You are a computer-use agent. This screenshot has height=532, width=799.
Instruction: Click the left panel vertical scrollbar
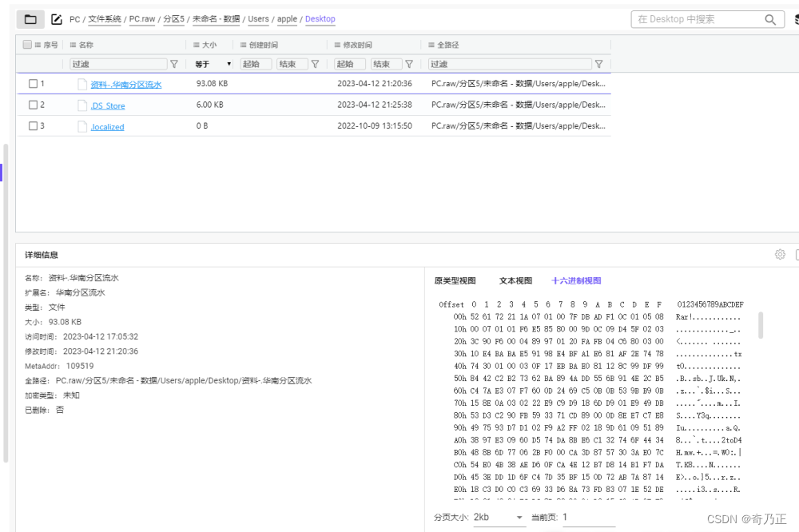pyautogui.click(x=6, y=304)
